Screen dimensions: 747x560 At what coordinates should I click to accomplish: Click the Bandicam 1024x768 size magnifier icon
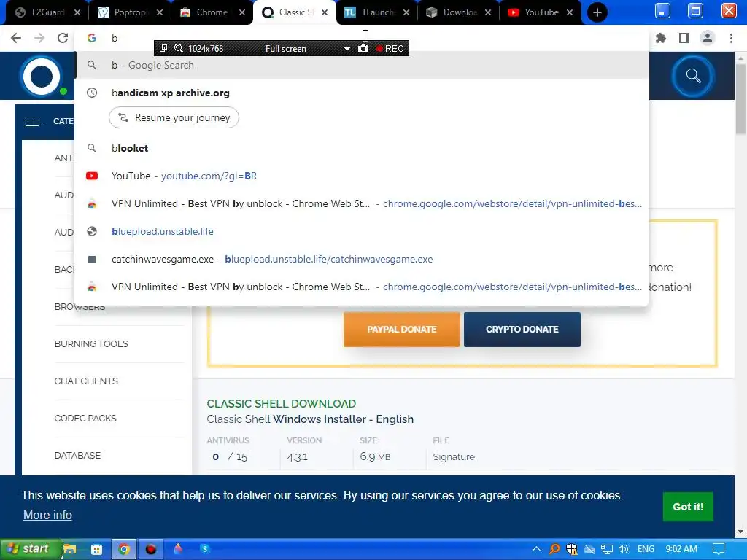tap(179, 49)
